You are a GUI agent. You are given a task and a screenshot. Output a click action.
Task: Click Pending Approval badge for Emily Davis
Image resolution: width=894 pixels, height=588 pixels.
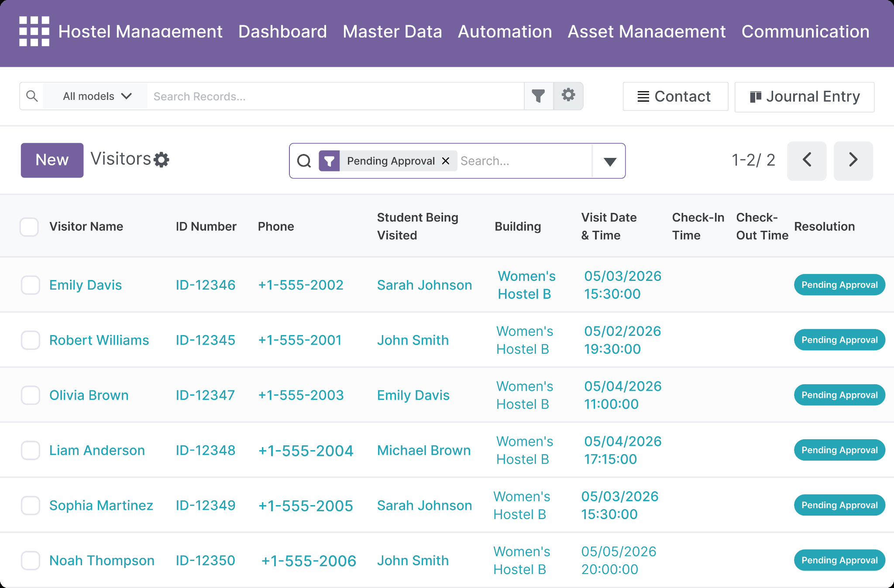click(x=839, y=285)
